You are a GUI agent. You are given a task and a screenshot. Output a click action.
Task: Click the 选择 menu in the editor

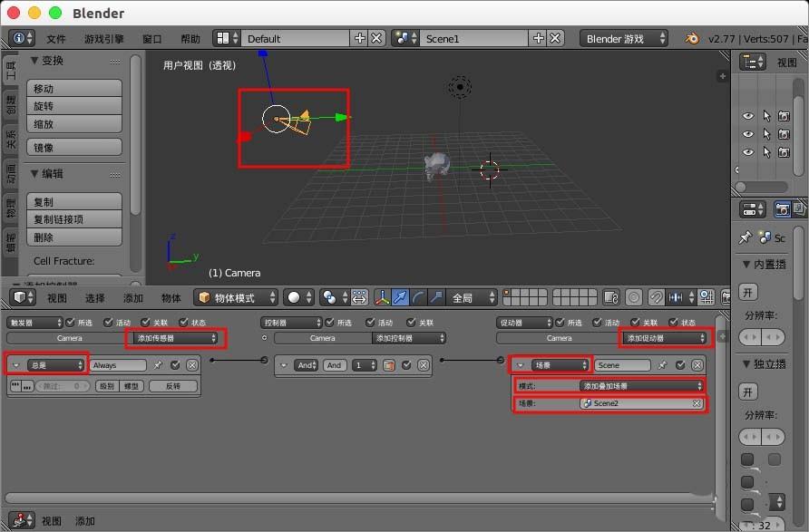coord(95,297)
